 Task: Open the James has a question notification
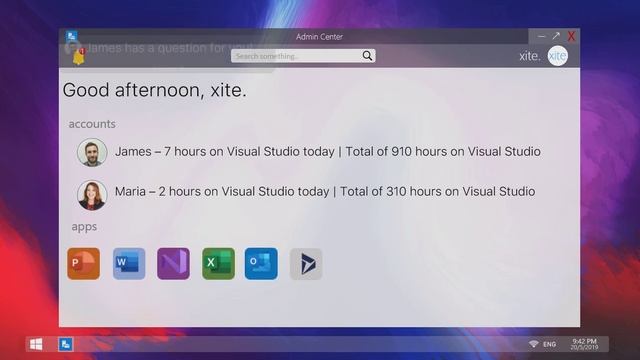pyautogui.click(x=167, y=48)
